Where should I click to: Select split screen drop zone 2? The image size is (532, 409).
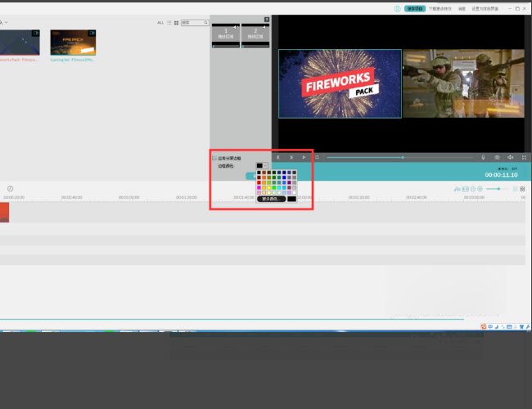(x=254, y=34)
